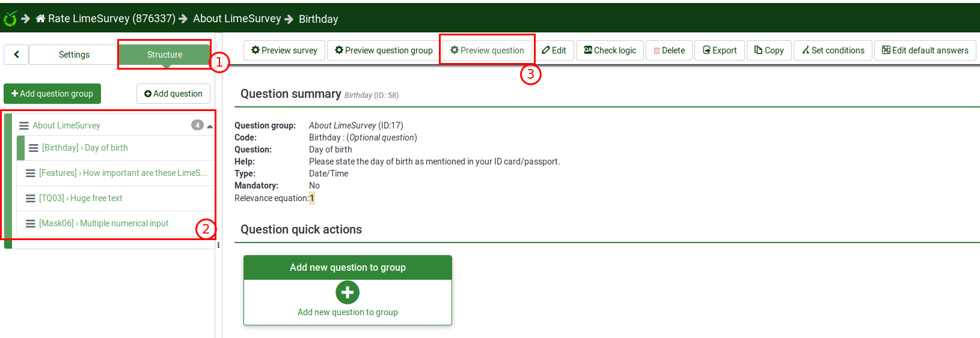This screenshot has height=338, width=980.
Task: Open the Structure tab
Action: 164,55
